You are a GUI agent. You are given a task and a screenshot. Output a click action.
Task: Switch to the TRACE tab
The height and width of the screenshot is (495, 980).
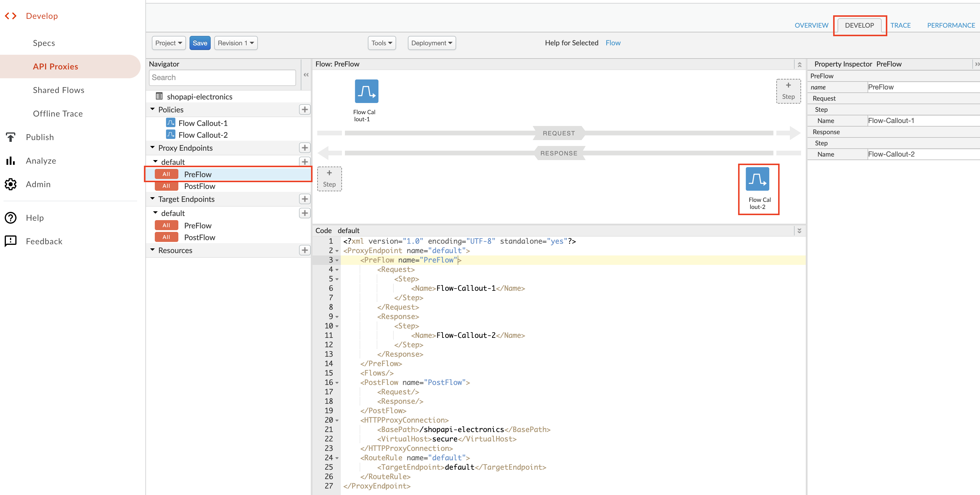[x=900, y=26]
